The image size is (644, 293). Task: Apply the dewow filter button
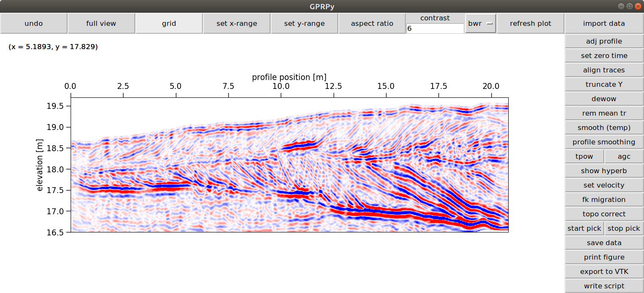pos(604,99)
